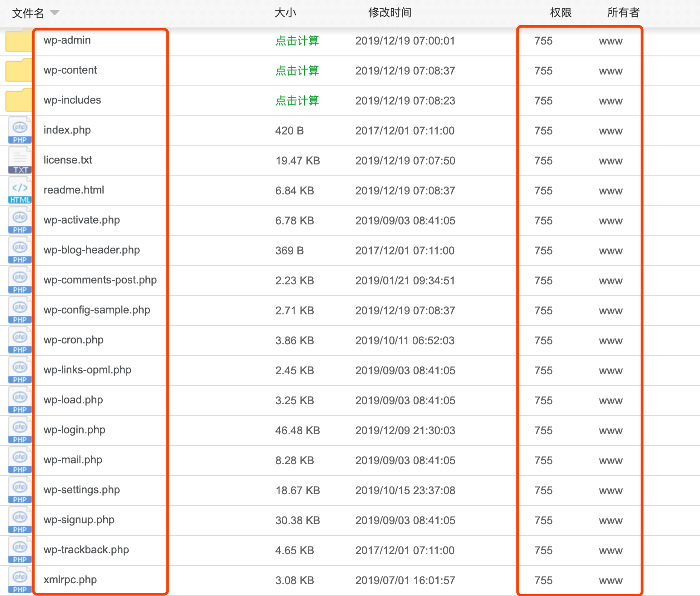Click the wp-settings.php file icon

click(20, 491)
